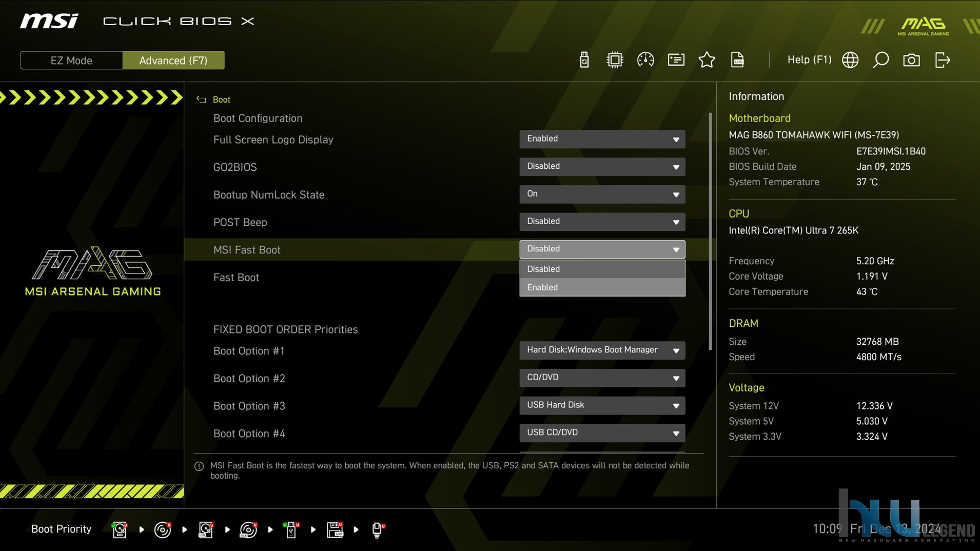Open POST Beep dropdown
980x551 pixels.
coord(602,222)
